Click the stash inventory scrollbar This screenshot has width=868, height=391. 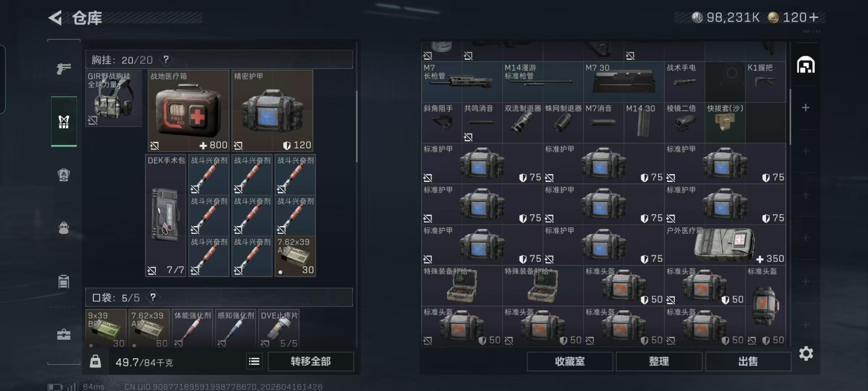coord(790,116)
